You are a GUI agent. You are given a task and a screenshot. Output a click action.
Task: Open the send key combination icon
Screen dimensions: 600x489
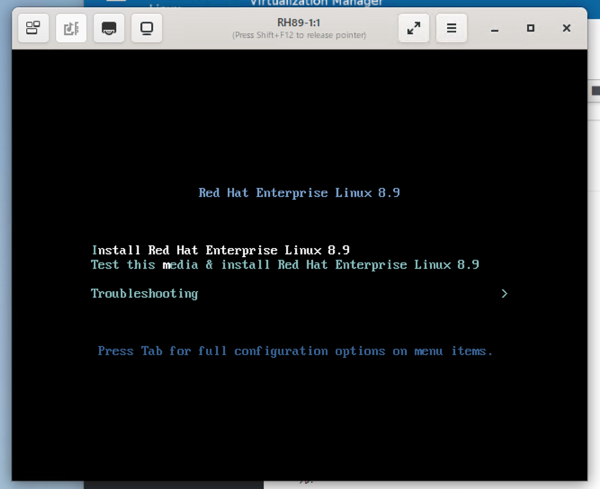[109, 28]
